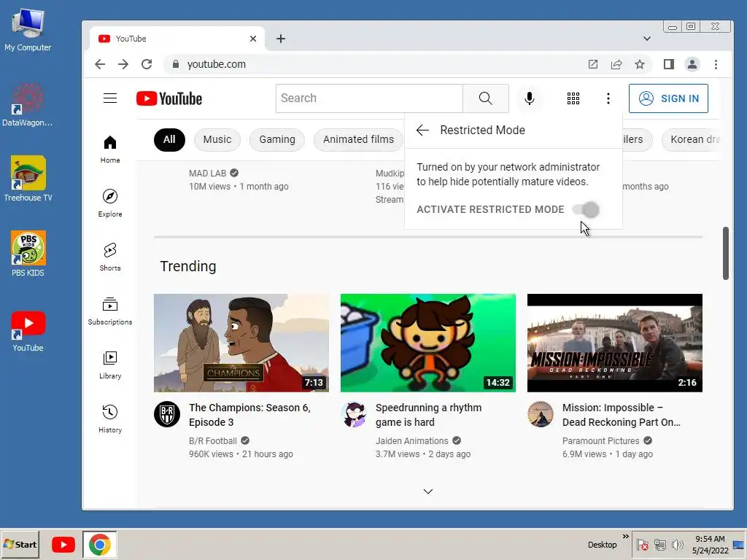This screenshot has height=560, width=747.
Task: Bookmark this page with the star icon
Action: 639,64
